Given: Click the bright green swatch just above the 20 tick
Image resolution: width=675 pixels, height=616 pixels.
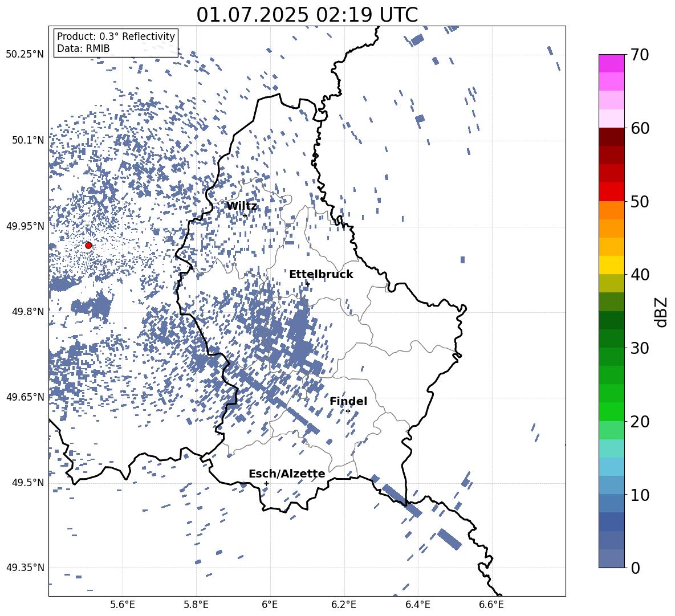Looking at the screenshot, I should tap(611, 411).
